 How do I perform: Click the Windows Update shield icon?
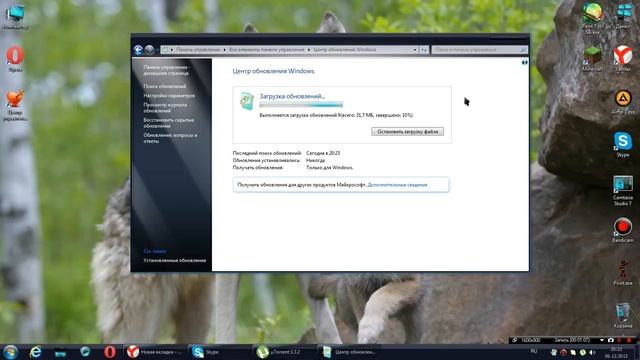point(247,101)
